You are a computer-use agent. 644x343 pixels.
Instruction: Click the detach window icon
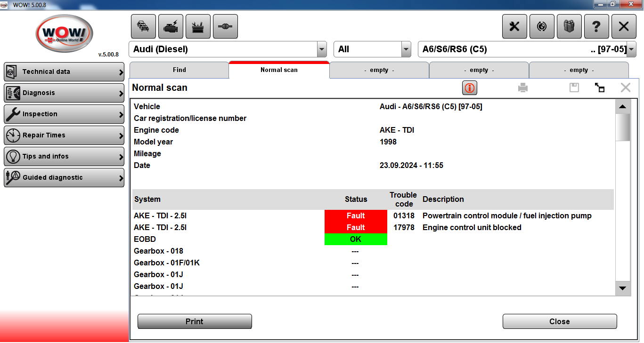[600, 88]
